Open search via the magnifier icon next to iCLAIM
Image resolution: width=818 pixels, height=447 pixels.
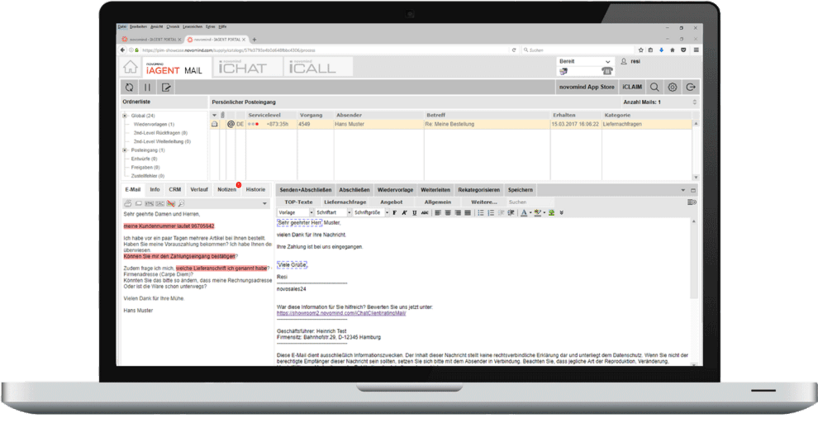pos(654,87)
